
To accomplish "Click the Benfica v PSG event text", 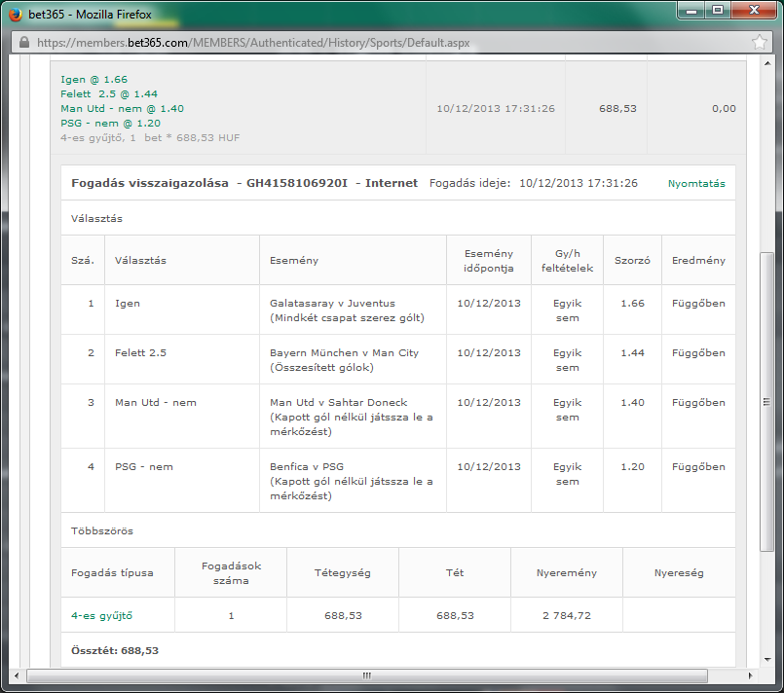I will click(x=307, y=466).
